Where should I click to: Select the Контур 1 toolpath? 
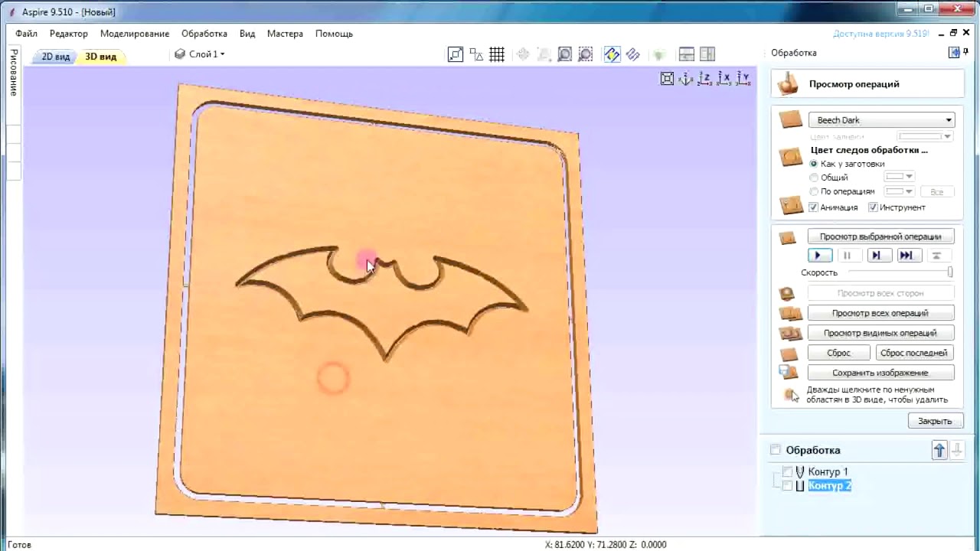(828, 472)
